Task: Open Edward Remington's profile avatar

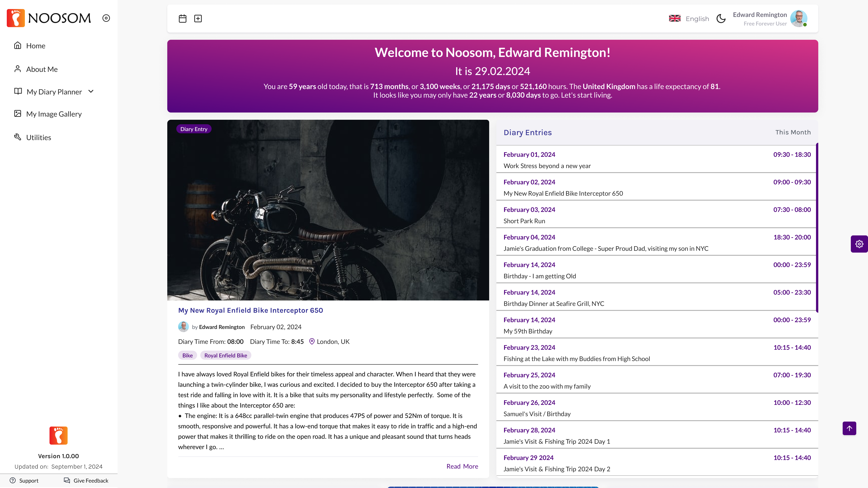Action: click(799, 19)
